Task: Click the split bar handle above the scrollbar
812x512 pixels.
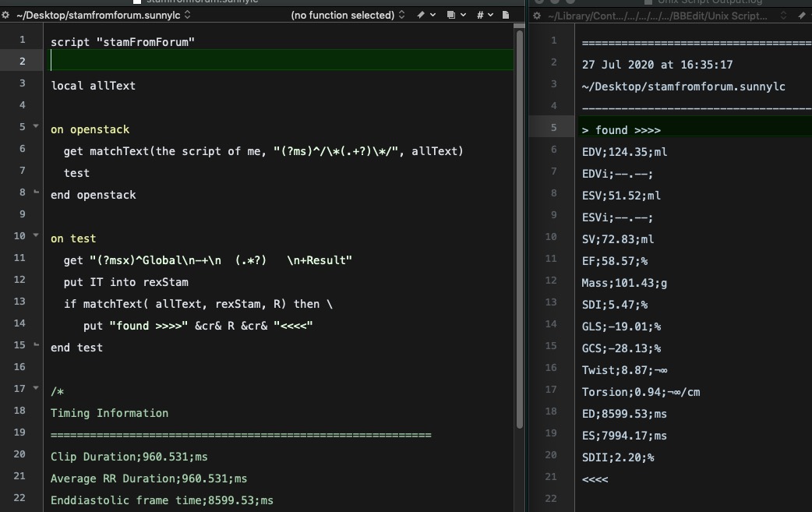Action: coord(520,26)
